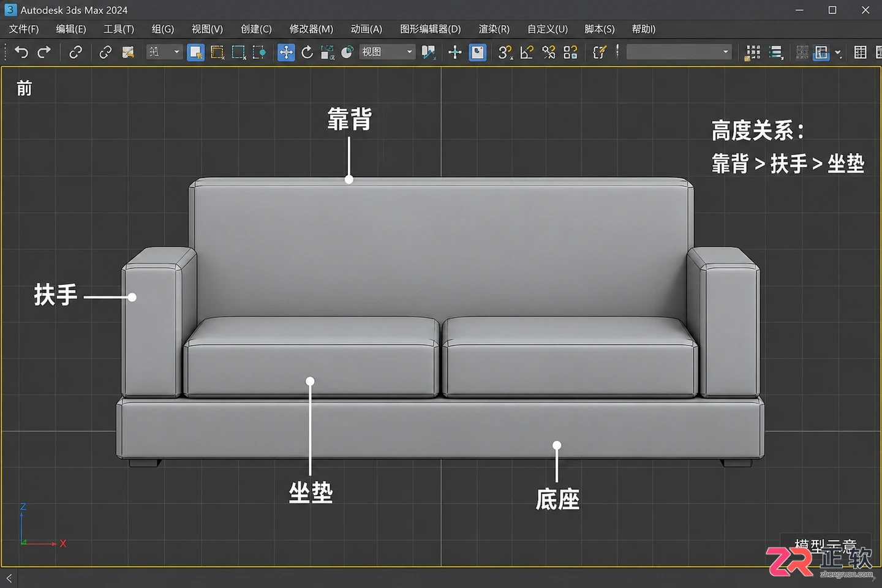Screen dimensions: 882x588
Task: Toggle Keyboard Shortcut Override button
Action: [478, 52]
